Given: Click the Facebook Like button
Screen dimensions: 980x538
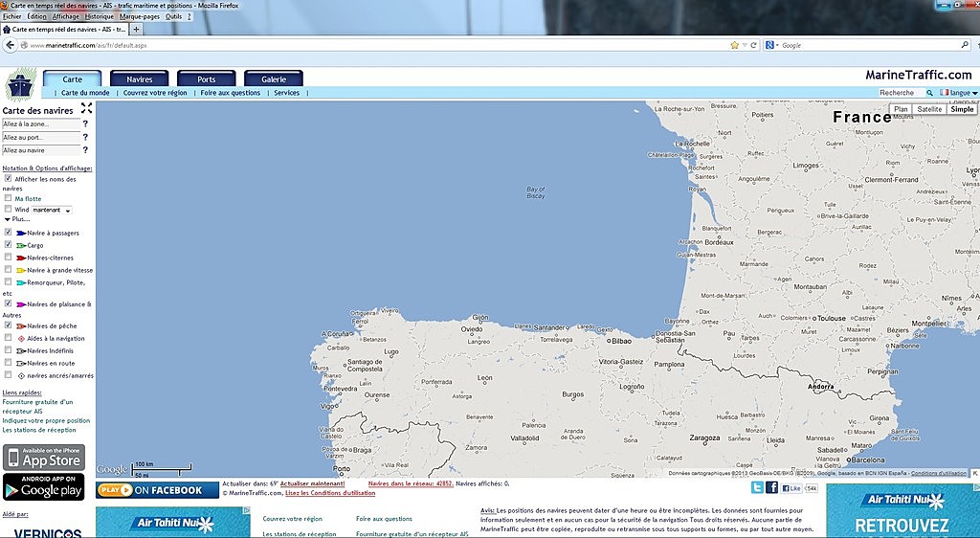Looking at the screenshot, I should click(x=791, y=488).
